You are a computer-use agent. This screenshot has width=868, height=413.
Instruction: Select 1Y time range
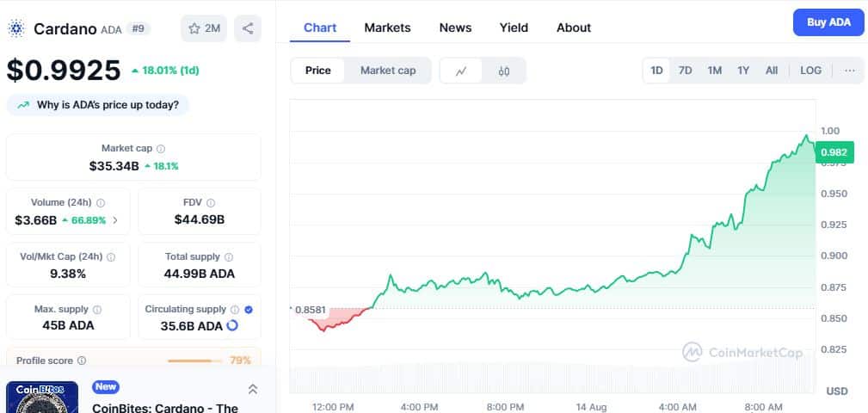(743, 71)
